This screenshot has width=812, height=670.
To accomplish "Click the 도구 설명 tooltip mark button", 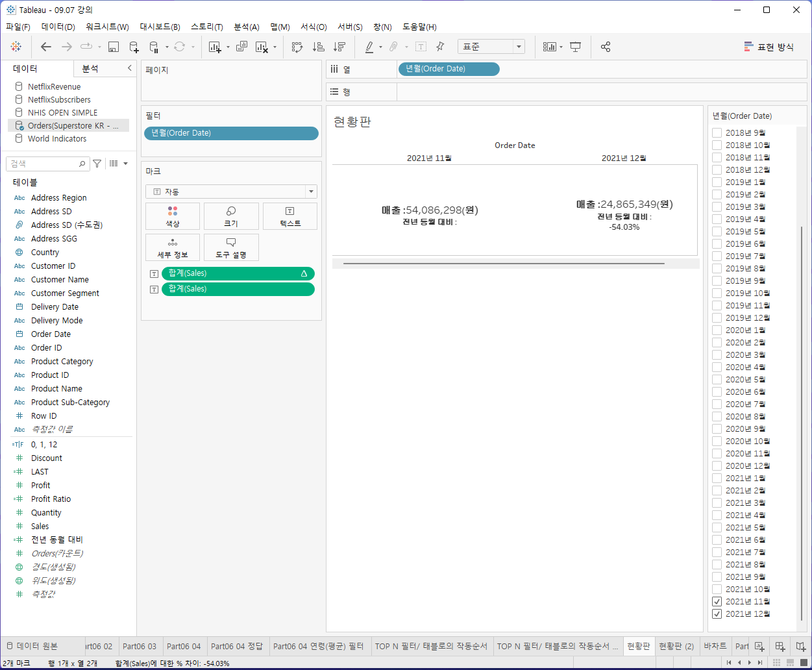I will coord(231,247).
